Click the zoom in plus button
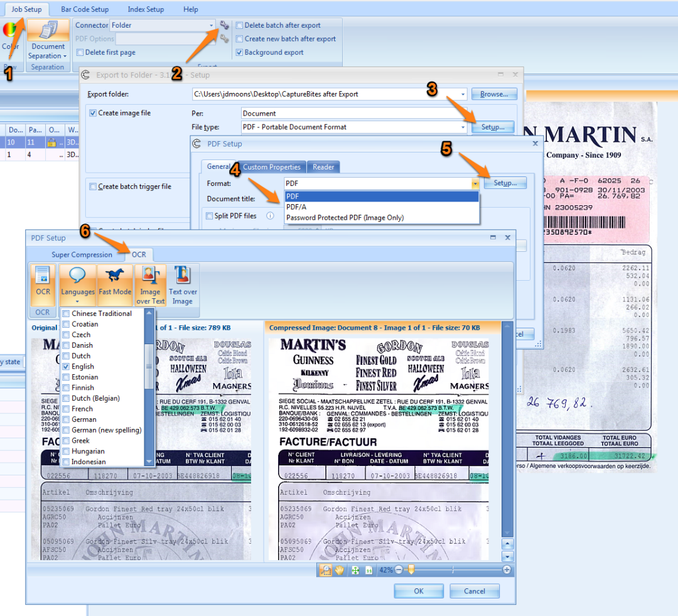Viewport: 678px width, 616px height. click(507, 570)
